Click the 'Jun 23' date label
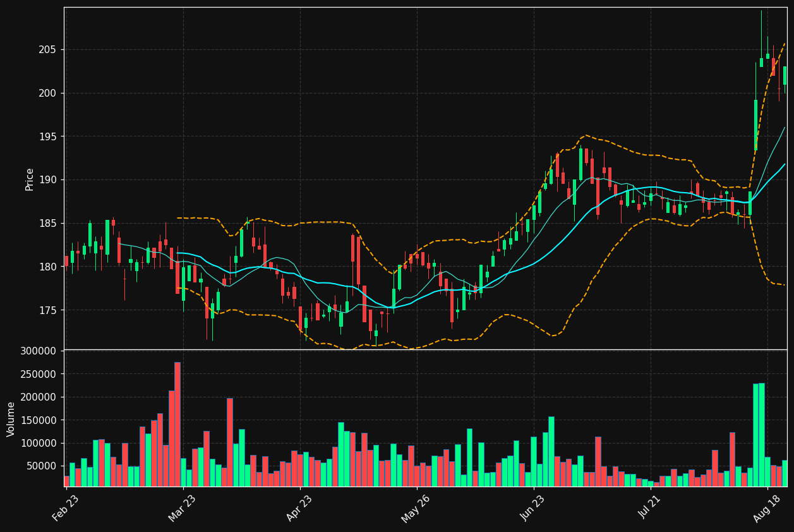This screenshot has width=794, height=532. pos(533,508)
